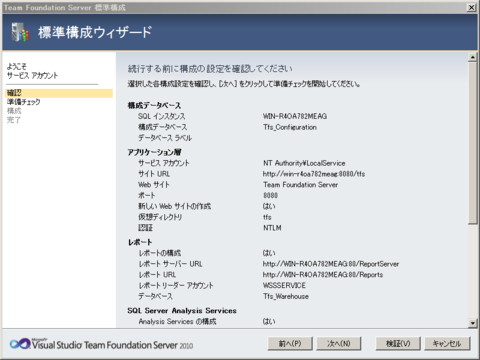This screenshot has width=480, height=360.
Task: Click the 検証(V) verify button
Action: point(398,343)
